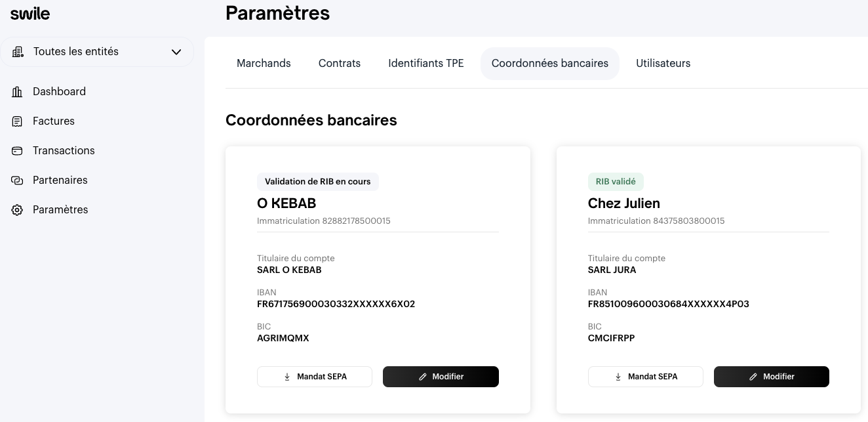Viewport: 868px width, 422px height.
Task: Switch to the Marchands tab
Action: (264, 64)
